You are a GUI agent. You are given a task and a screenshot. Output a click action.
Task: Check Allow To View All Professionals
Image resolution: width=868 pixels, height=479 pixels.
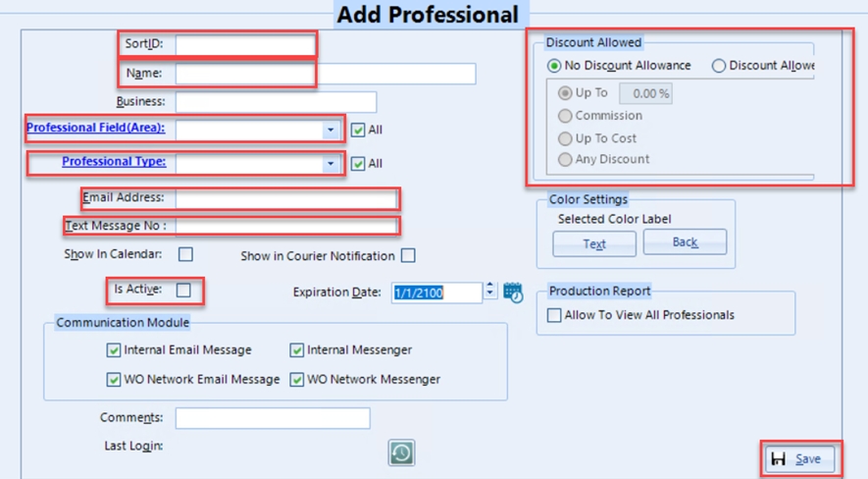pyautogui.click(x=555, y=315)
